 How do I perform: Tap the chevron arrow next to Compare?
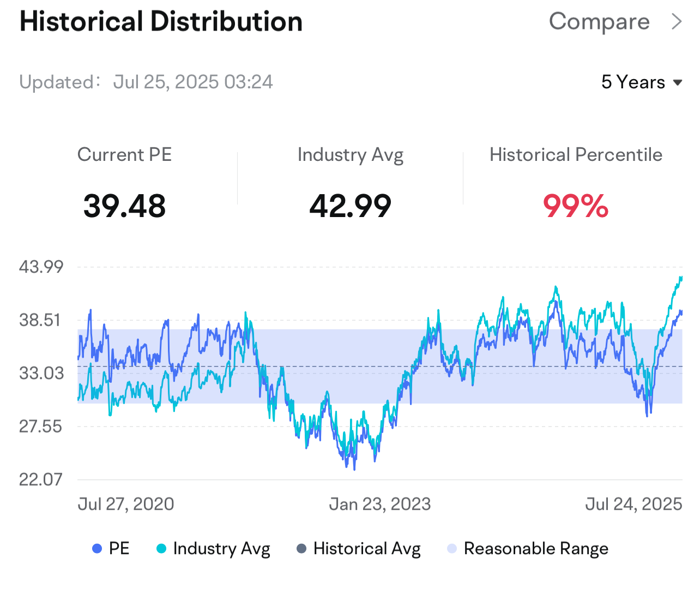coord(677,22)
